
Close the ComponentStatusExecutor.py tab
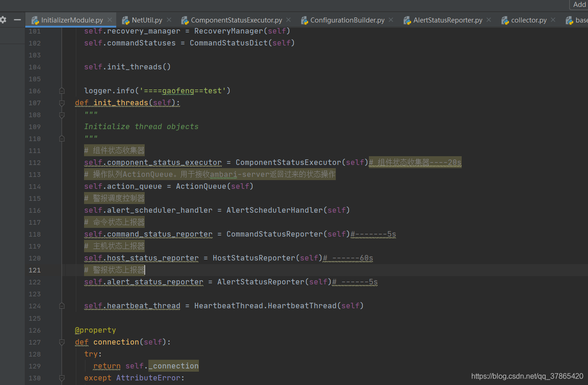tap(288, 20)
